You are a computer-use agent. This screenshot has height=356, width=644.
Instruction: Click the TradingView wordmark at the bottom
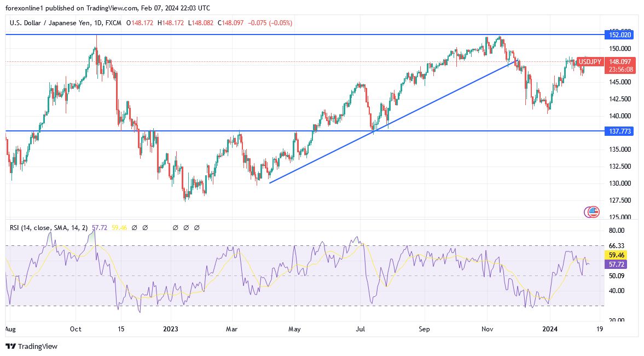(x=38, y=347)
